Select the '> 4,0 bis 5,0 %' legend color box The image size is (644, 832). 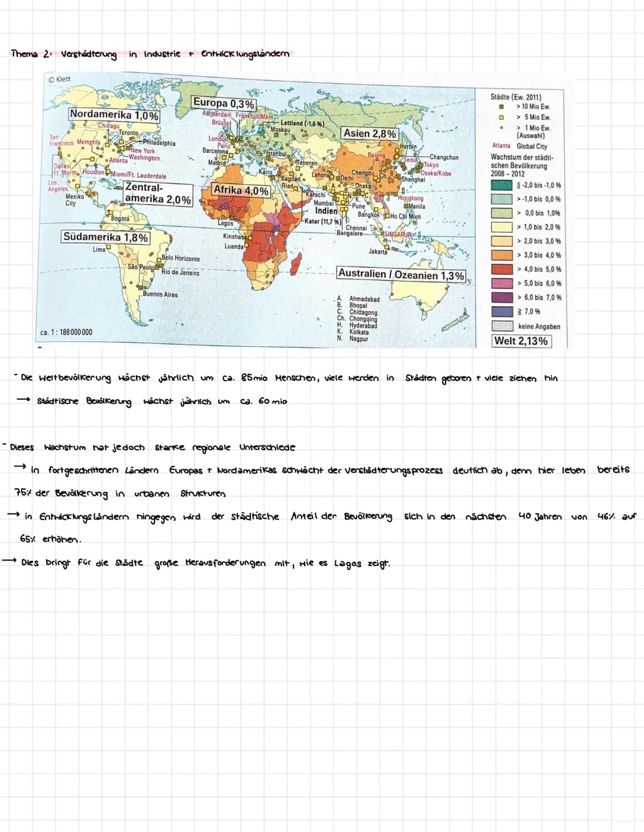coord(501,269)
